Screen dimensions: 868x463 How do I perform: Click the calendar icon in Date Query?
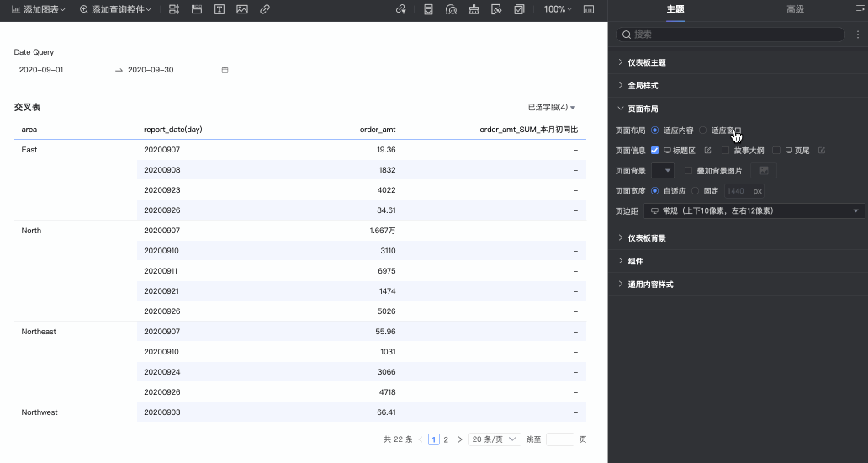click(x=225, y=70)
